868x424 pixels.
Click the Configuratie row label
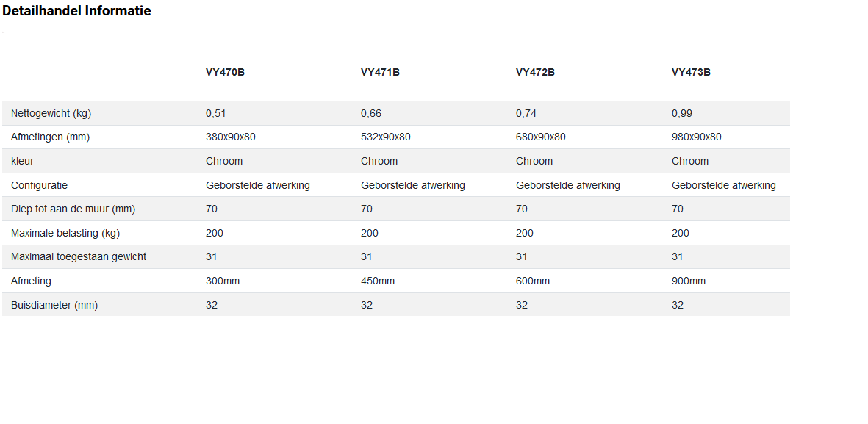(39, 185)
